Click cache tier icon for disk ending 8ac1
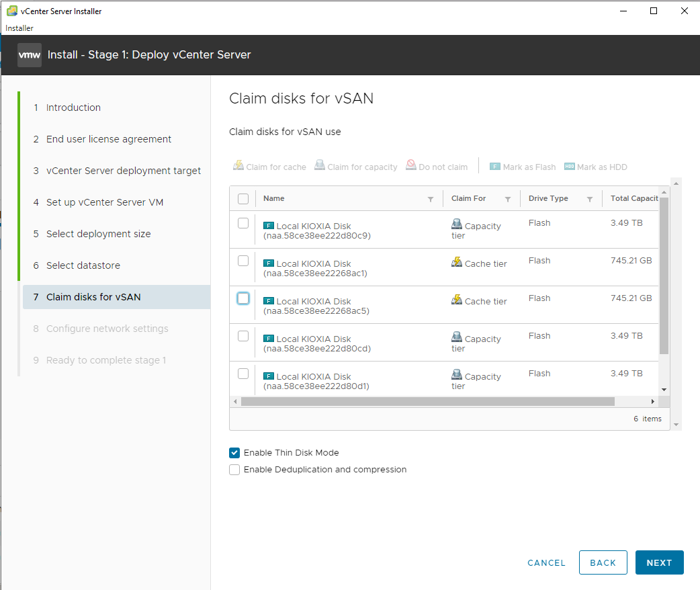 [457, 261]
